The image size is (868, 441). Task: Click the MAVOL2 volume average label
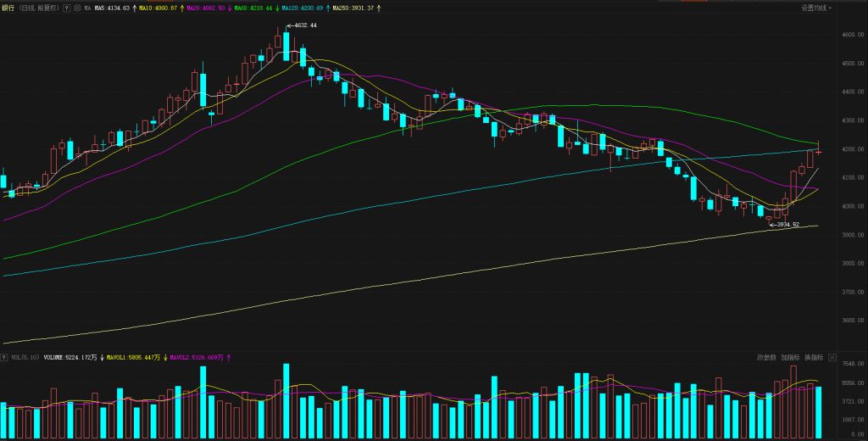tap(198, 358)
